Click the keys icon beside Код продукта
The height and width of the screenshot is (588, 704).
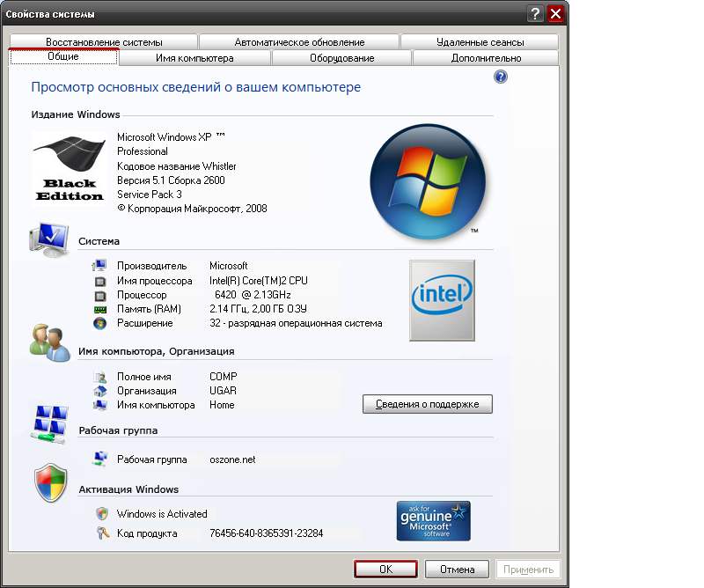click(x=103, y=533)
